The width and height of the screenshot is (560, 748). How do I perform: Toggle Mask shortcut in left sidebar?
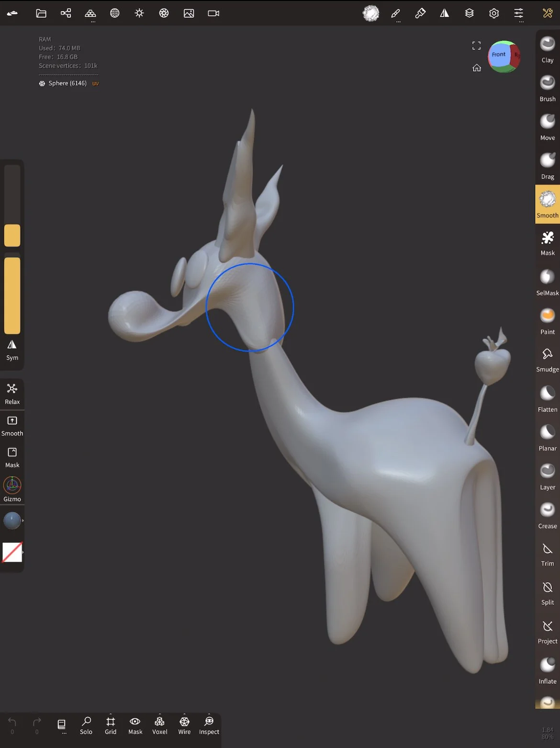click(x=12, y=458)
